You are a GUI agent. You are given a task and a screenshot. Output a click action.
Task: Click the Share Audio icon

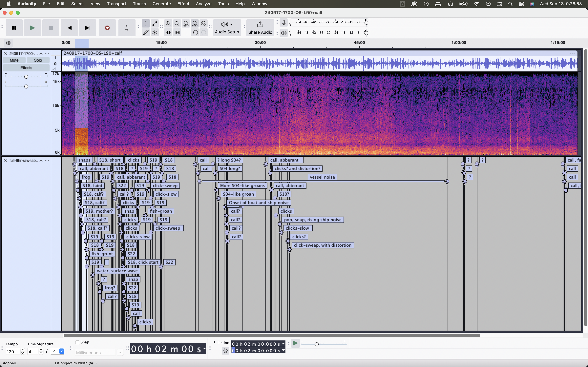(260, 28)
